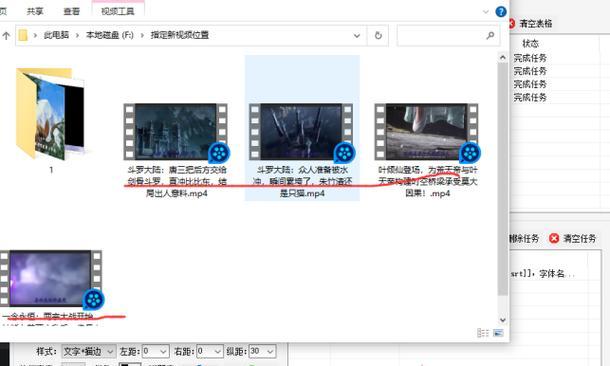Image resolution: width=610 pixels, height=366 pixels.
Task: Click the magnifier search icon
Action: 490,35
